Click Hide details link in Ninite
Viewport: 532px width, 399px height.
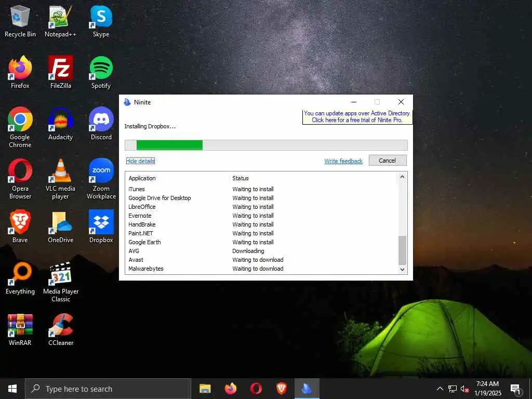tap(140, 161)
